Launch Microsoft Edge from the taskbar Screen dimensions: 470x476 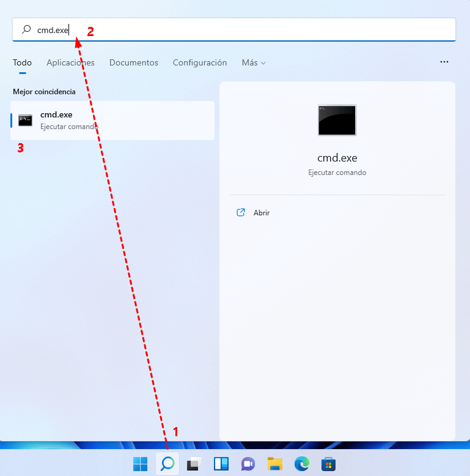(301, 464)
